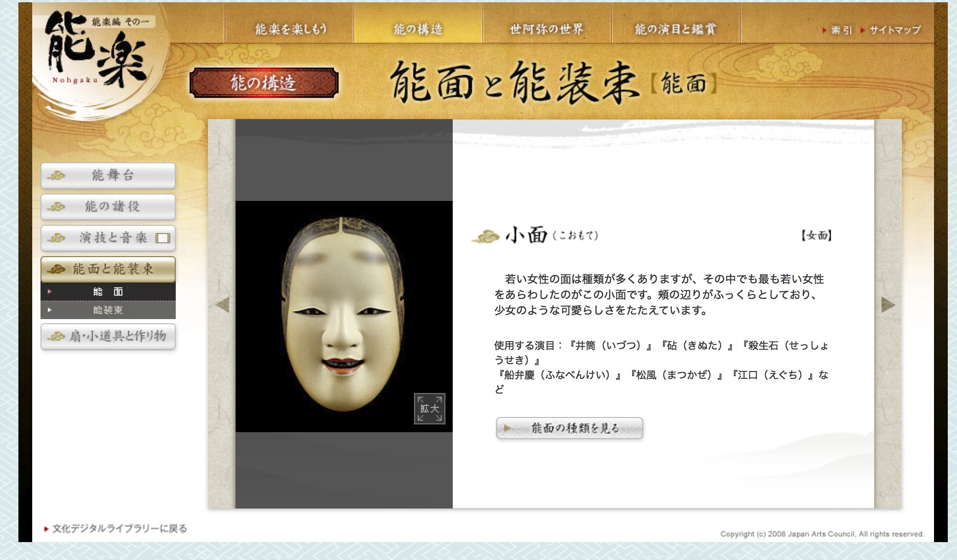Image resolution: width=957 pixels, height=560 pixels.
Task: Select 能舞台 in the sidebar
Action: pyautogui.click(x=108, y=175)
